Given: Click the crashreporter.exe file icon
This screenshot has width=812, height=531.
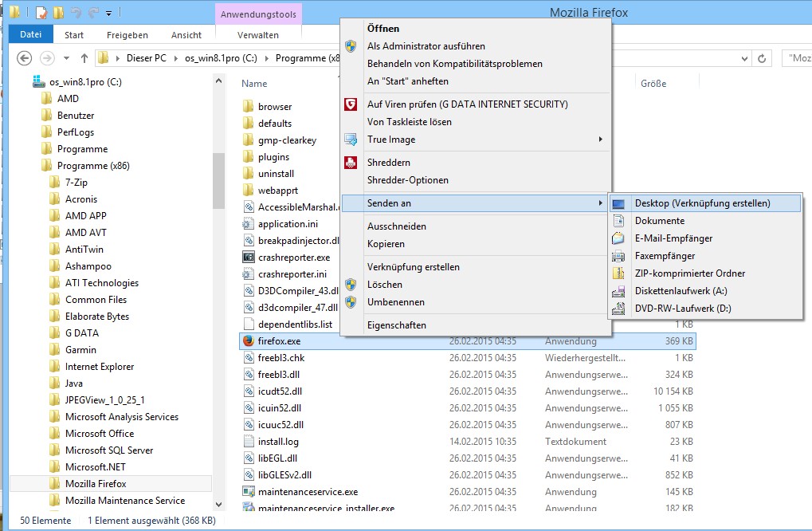Looking at the screenshot, I should click(249, 258).
